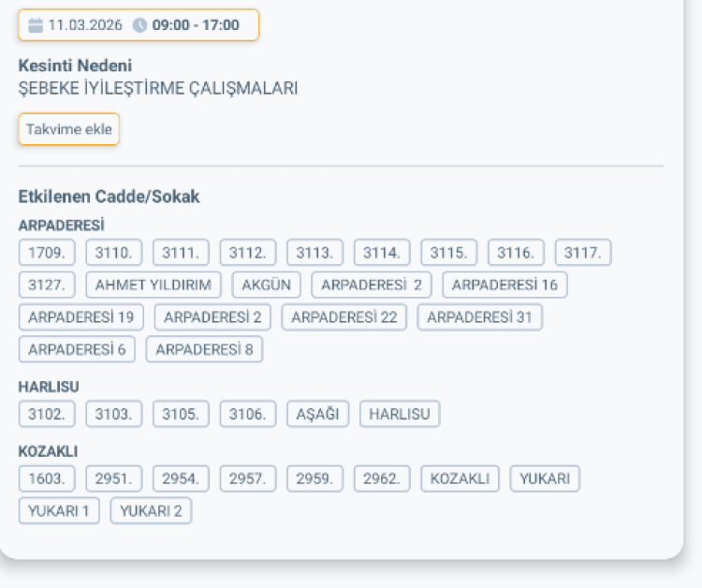This screenshot has height=588, width=702.
Task: Click the 1603. chip under KOZAKLI
Action: (47, 478)
